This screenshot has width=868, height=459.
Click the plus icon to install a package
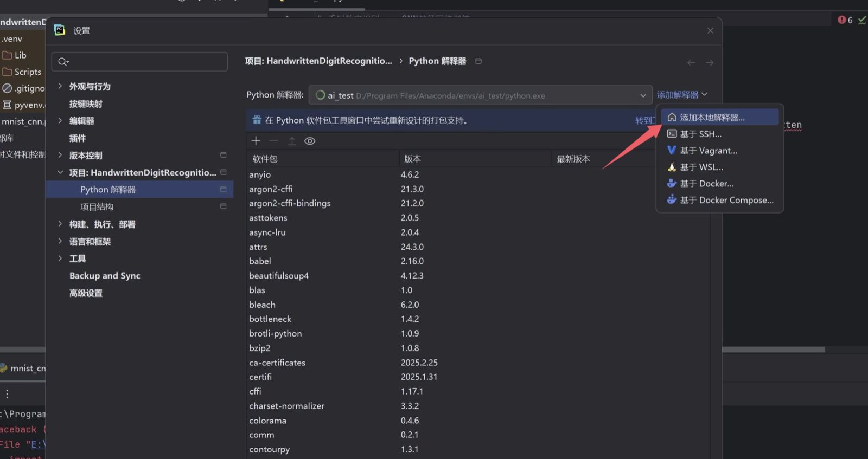(256, 141)
